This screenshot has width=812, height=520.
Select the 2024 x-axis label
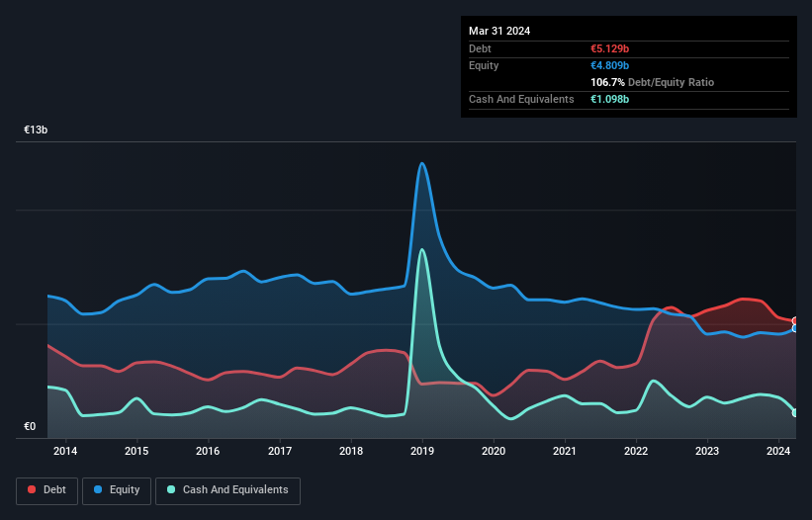[778, 451]
